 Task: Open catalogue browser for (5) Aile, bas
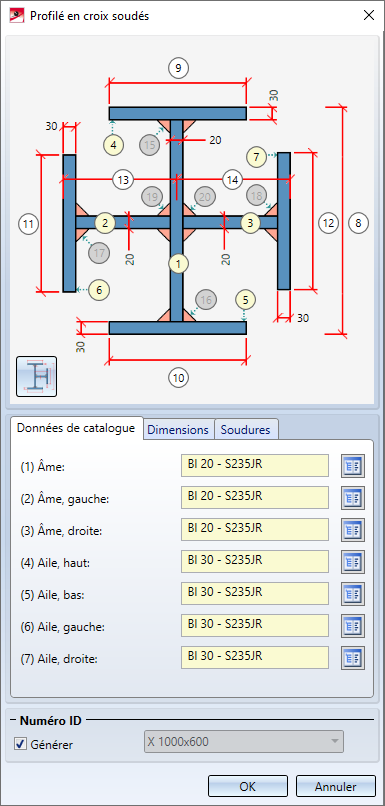pos(353,594)
